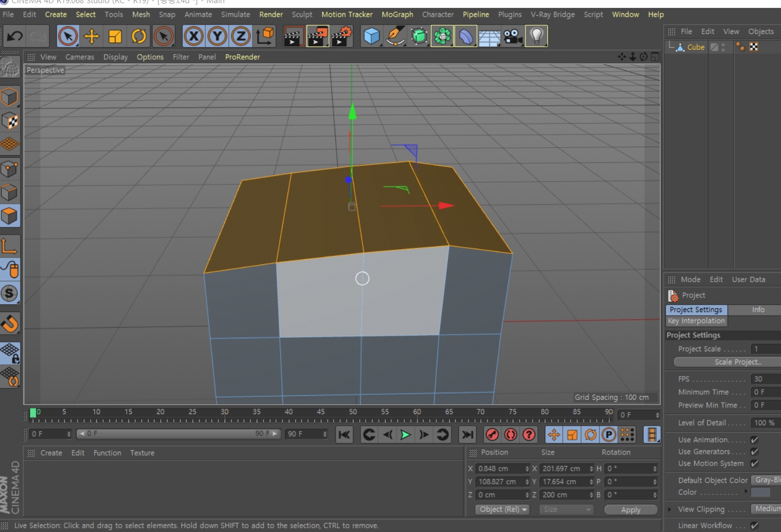
Task: Open the Key Interpolation tab
Action: tap(696, 321)
